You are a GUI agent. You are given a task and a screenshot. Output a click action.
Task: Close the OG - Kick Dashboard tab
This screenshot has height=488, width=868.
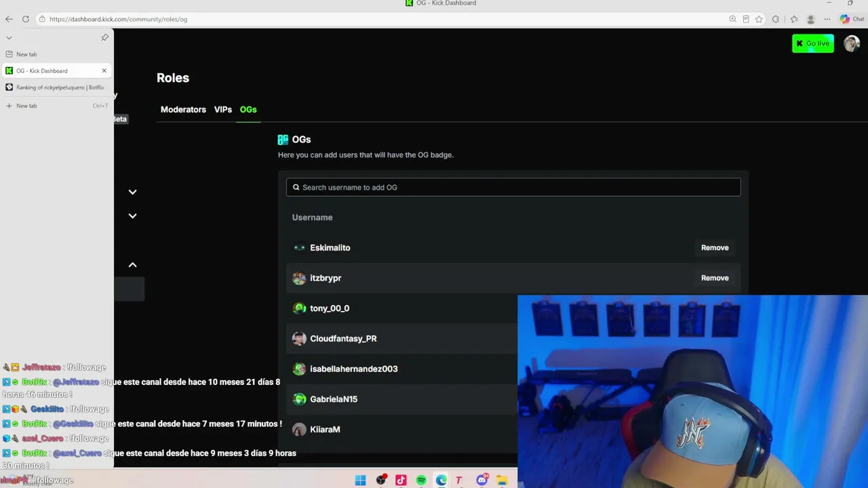(x=104, y=70)
